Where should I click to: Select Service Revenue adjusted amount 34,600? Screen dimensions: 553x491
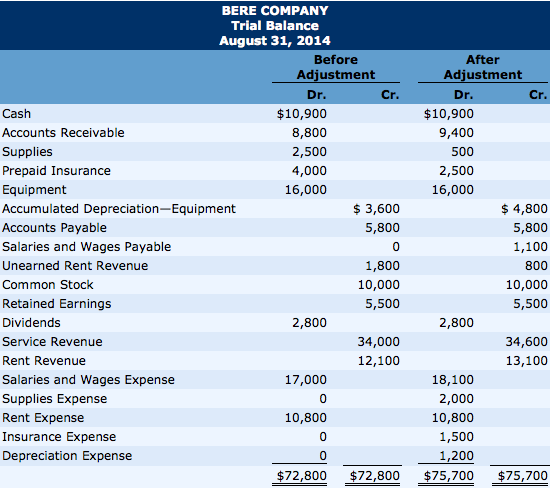pyautogui.click(x=527, y=341)
